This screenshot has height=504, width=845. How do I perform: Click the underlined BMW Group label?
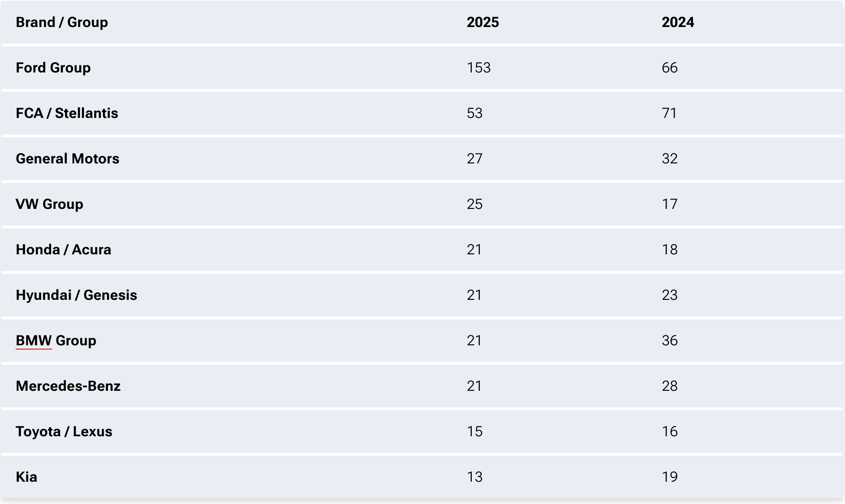coord(56,341)
